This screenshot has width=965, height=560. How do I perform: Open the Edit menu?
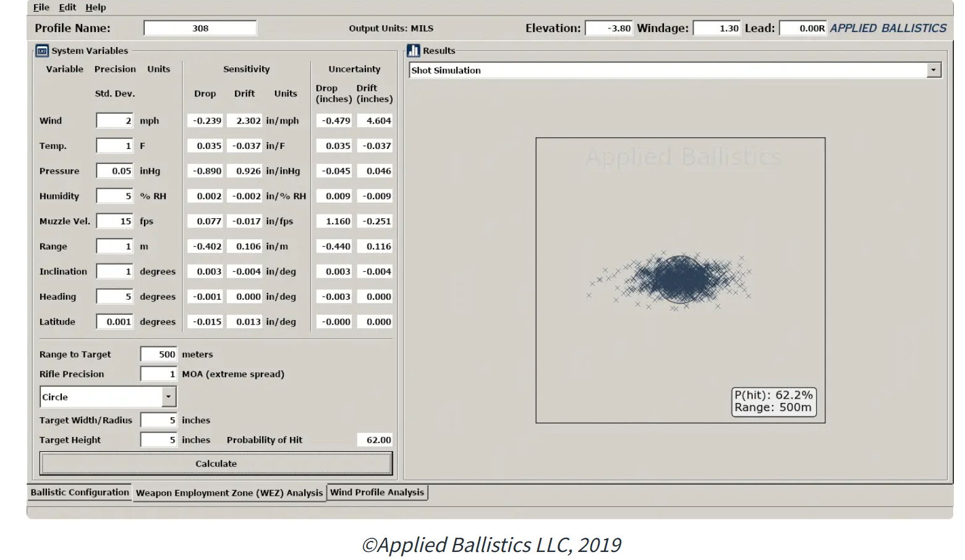tap(67, 7)
